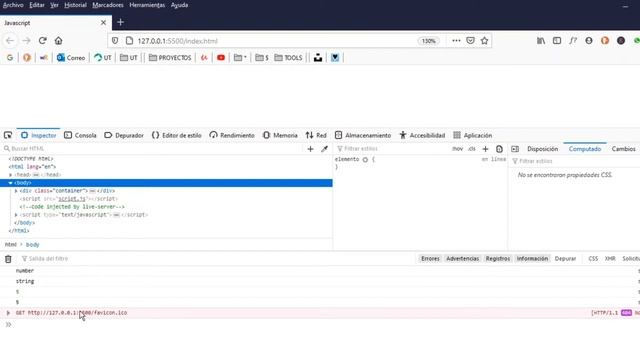Toggle the Información console filter
This screenshot has width=640, height=360.
[532, 258]
